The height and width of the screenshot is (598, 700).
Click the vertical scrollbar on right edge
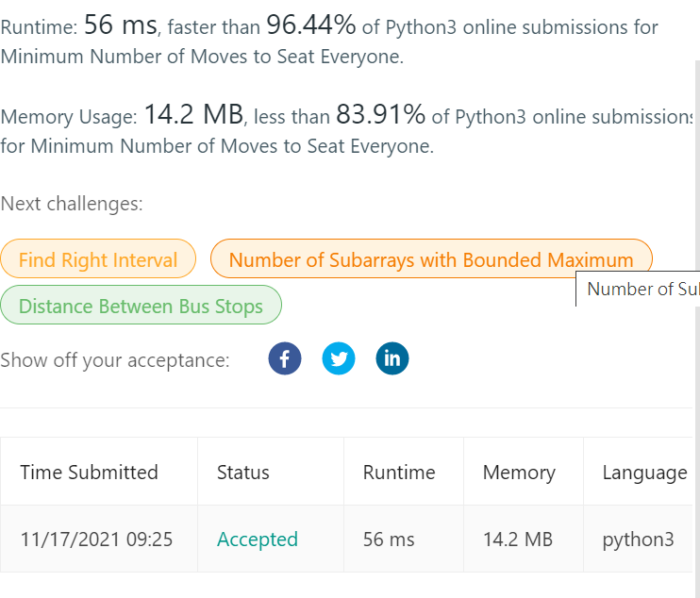click(696, 329)
